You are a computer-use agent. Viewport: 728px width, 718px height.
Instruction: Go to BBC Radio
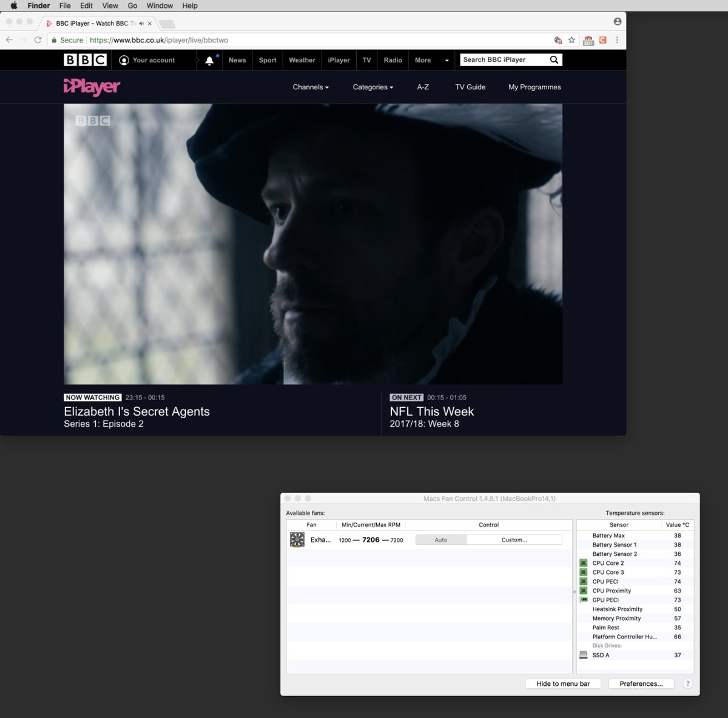pyautogui.click(x=393, y=60)
